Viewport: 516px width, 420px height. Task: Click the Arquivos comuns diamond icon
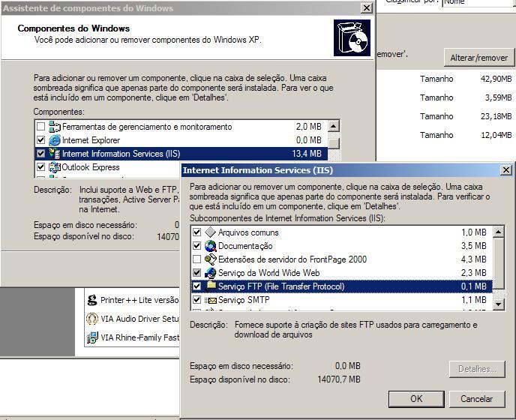(210, 232)
